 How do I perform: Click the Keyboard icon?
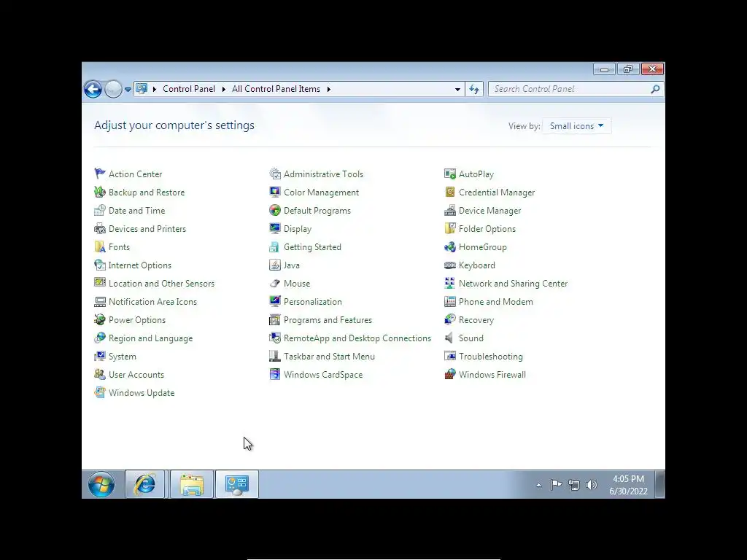coord(449,265)
